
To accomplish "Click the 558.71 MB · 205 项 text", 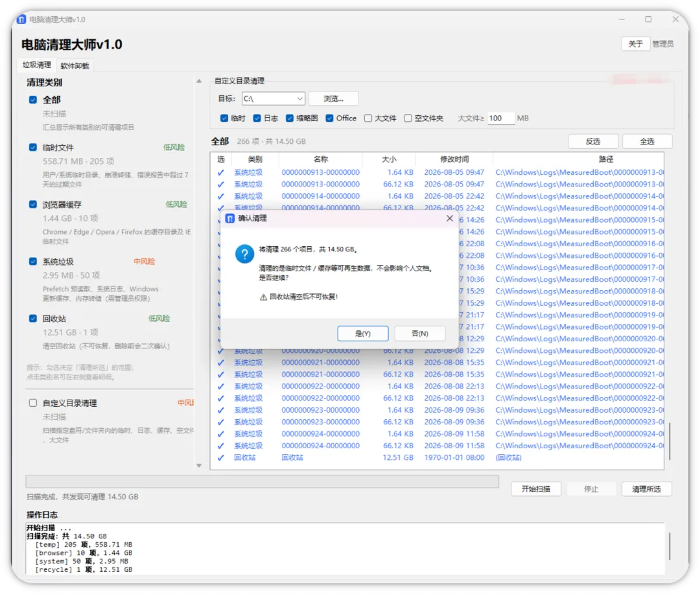I will tap(78, 161).
